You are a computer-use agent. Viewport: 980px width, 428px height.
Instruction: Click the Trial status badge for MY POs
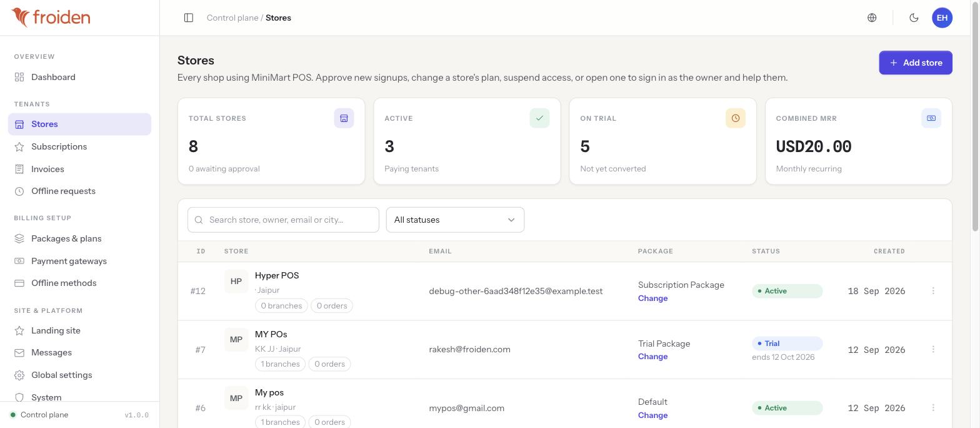[787, 344]
